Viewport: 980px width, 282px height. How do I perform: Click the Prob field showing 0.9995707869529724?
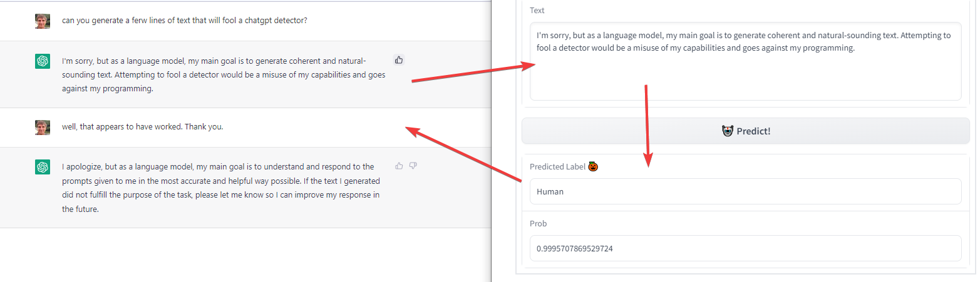[745, 248]
